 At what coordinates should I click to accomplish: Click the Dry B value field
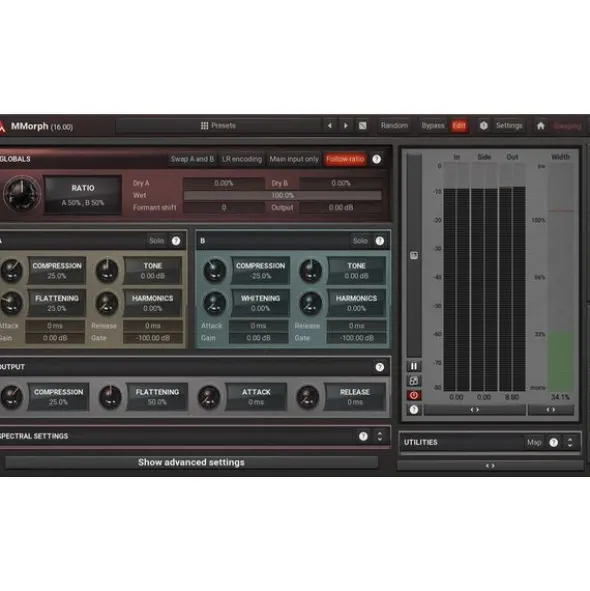(341, 184)
